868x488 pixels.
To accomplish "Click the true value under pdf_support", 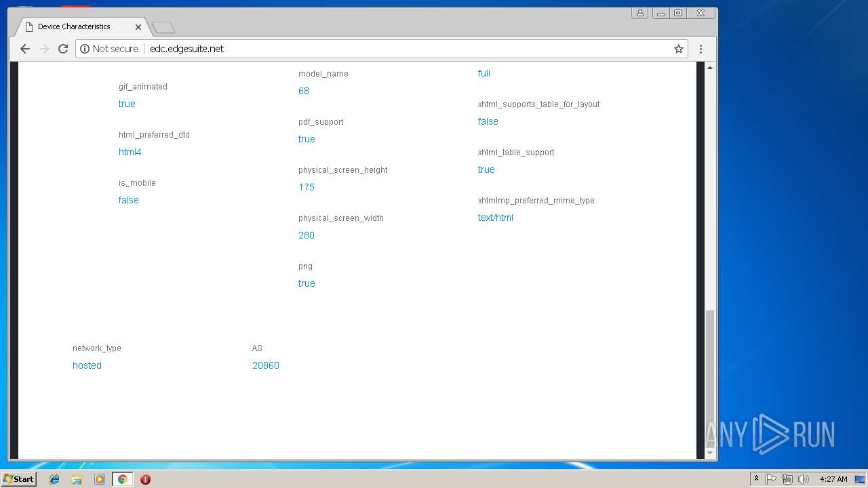I will [307, 139].
